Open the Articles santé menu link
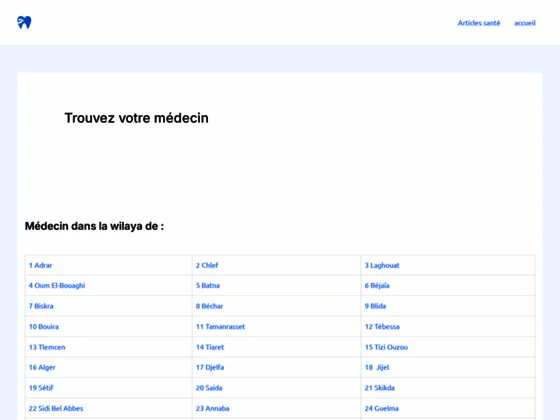 [x=479, y=23]
